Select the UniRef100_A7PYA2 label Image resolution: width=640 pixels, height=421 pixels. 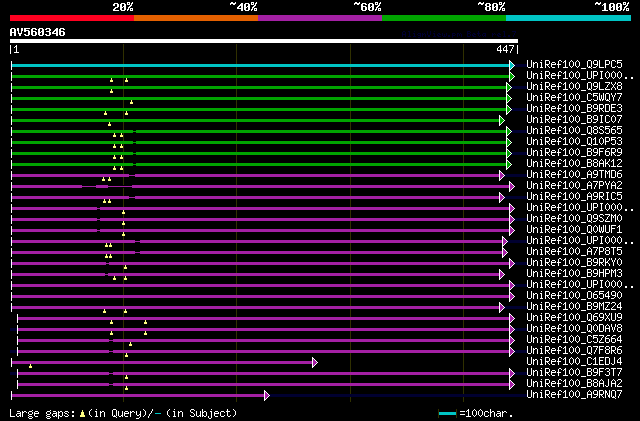pos(574,186)
